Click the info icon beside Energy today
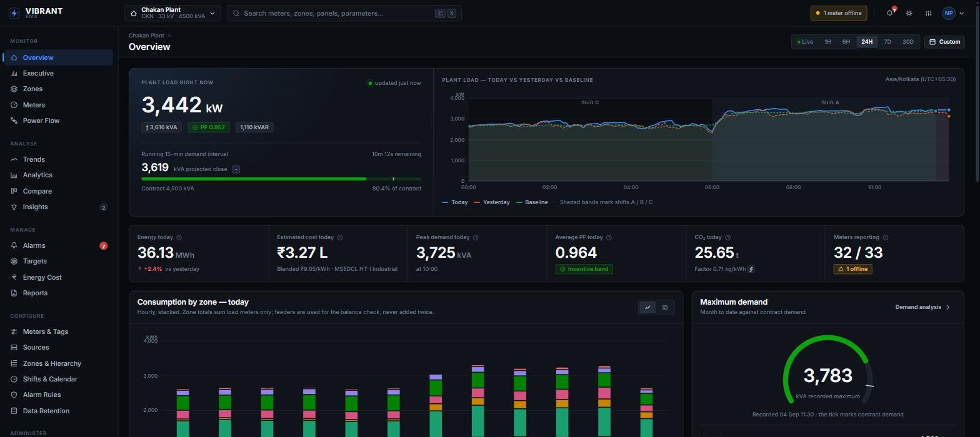Viewport: 980px width, 437px height. 179,237
